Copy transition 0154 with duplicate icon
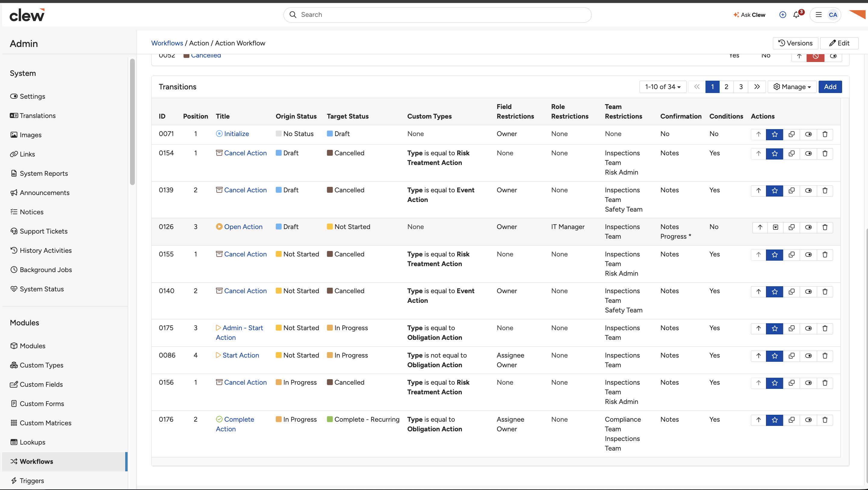The image size is (868, 490). pyautogui.click(x=792, y=153)
